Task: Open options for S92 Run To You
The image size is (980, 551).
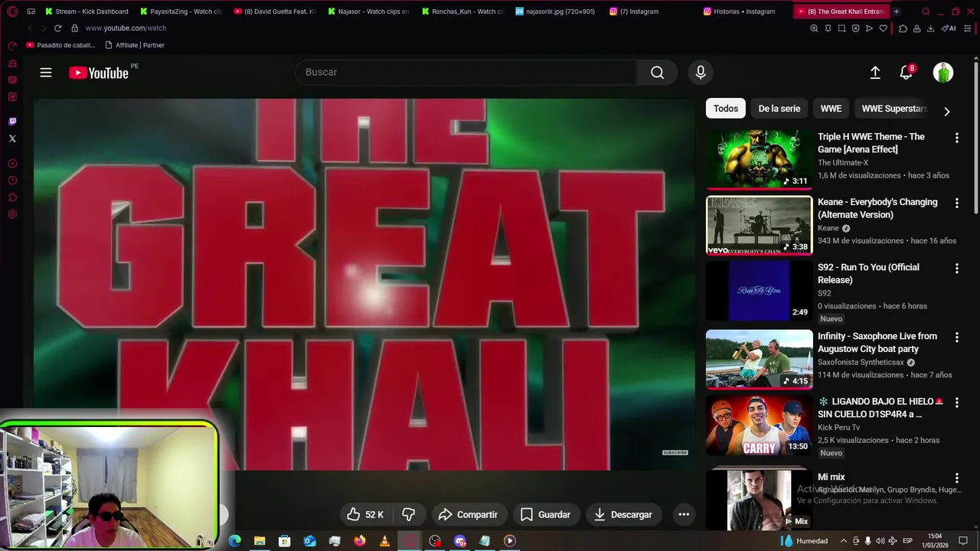Action: click(956, 268)
